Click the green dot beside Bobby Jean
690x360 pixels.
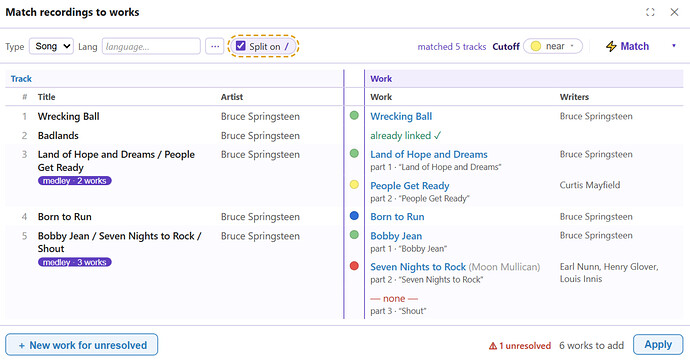tap(354, 235)
